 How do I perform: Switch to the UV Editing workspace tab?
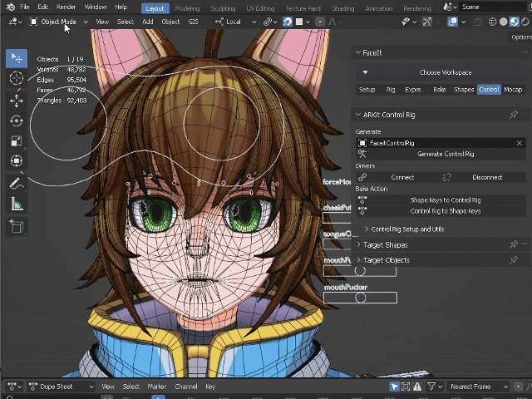[x=260, y=8]
